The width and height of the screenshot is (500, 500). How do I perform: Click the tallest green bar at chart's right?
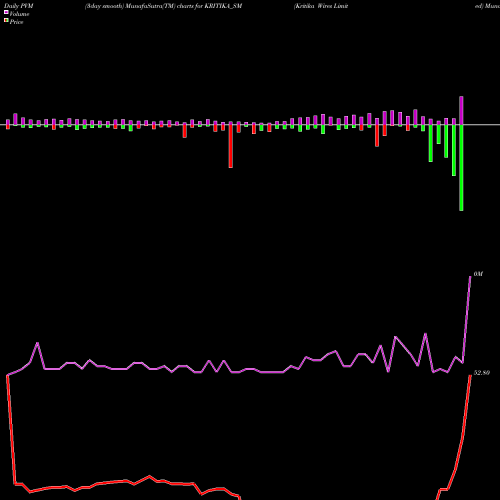coord(461,168)
